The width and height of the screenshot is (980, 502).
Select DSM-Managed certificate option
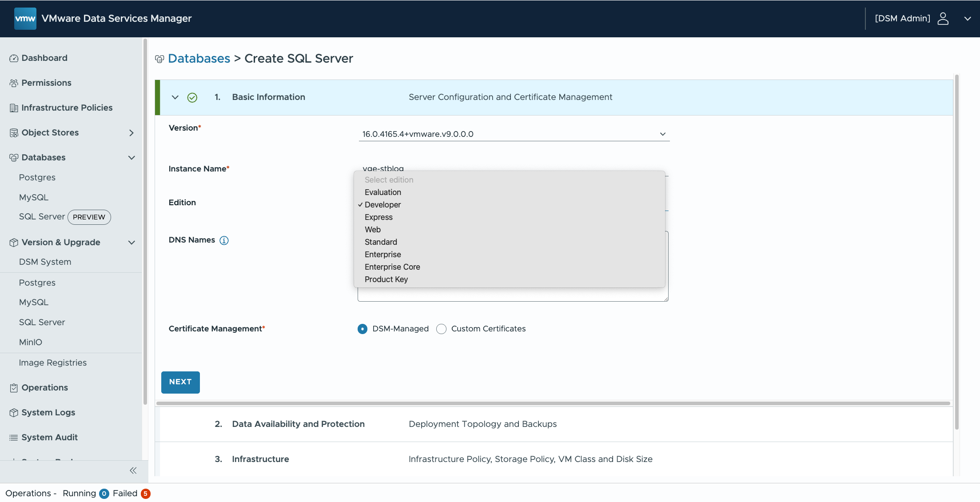pos(363,329)
